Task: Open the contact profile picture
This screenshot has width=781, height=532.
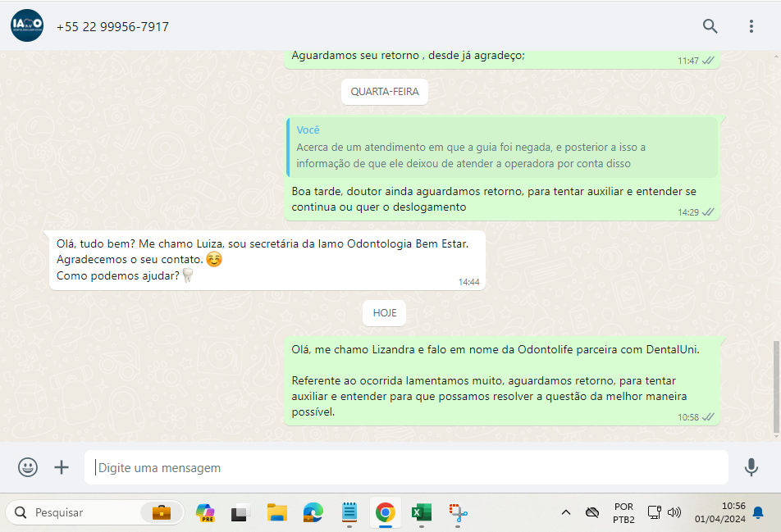Action: tap(27, 25)
